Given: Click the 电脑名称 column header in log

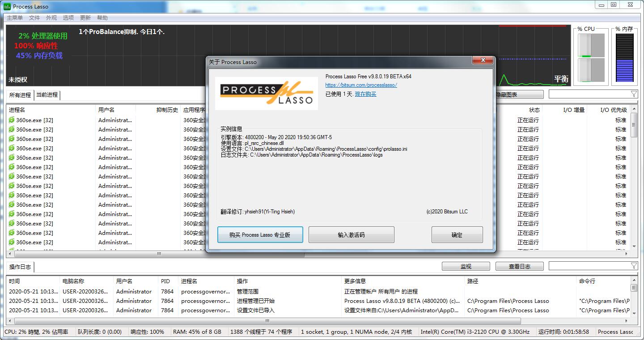Looking at the screenshot, I should coord(86,281).
